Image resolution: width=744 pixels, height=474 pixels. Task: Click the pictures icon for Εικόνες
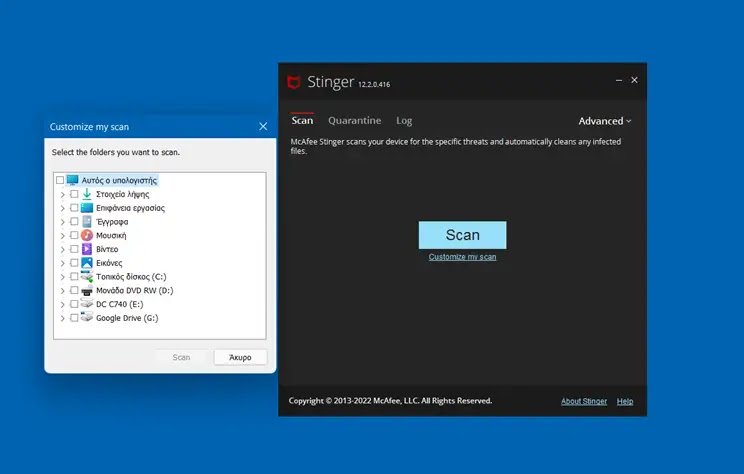(x=87, y=262)
